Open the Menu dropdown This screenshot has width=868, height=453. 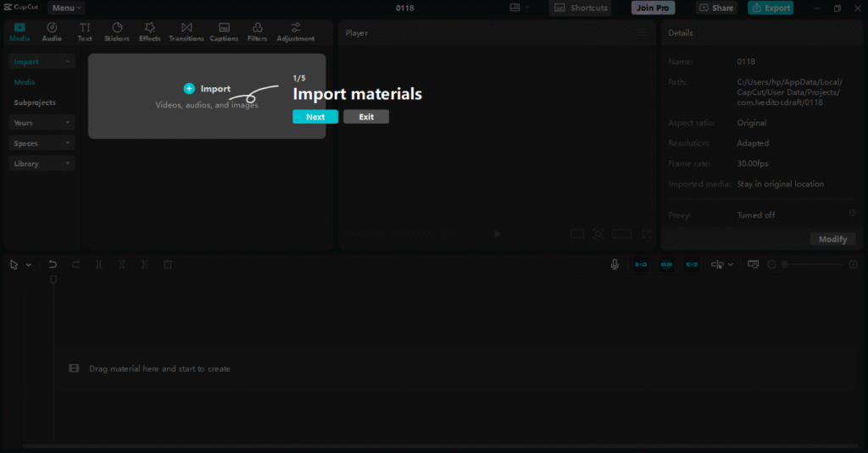tap(66, 8)
